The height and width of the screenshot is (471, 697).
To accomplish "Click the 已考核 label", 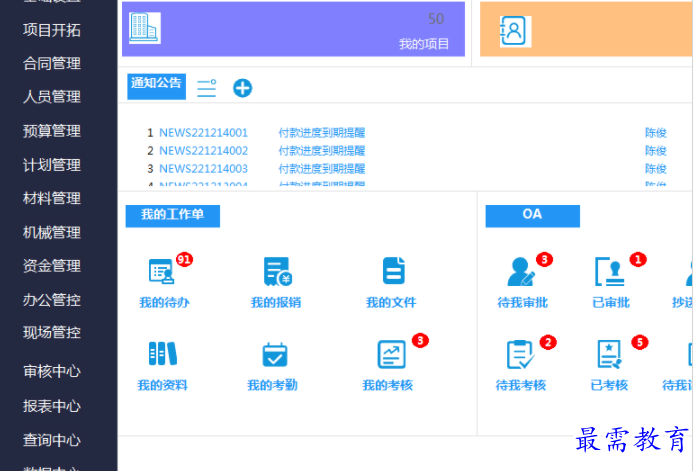I will [609, 385].
